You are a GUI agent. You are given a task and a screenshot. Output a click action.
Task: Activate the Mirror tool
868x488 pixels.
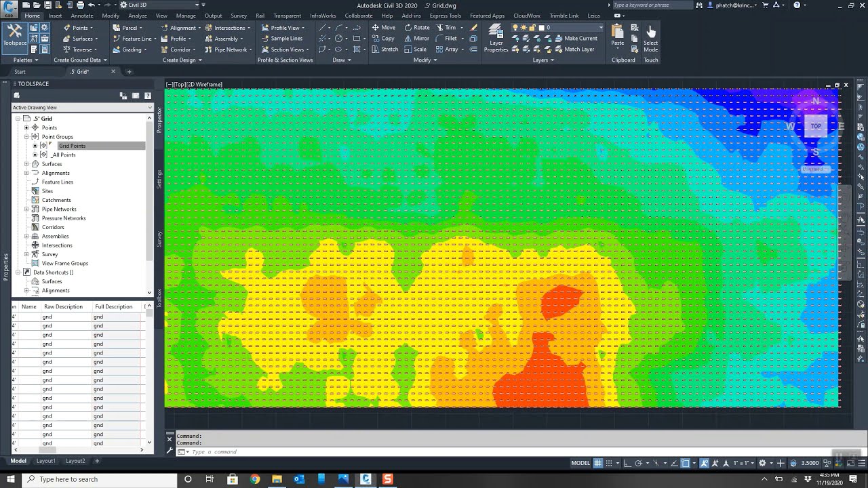[x=416, y=39]
